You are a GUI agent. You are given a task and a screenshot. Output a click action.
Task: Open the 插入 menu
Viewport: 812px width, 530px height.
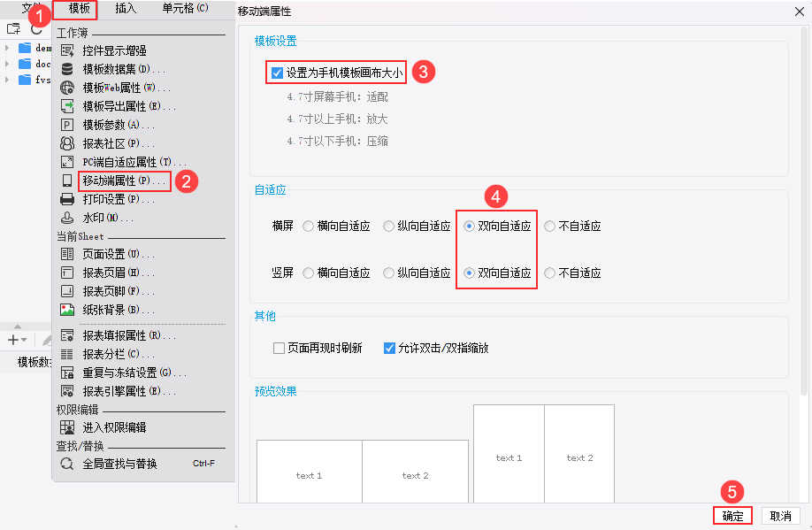pos(126,9)
